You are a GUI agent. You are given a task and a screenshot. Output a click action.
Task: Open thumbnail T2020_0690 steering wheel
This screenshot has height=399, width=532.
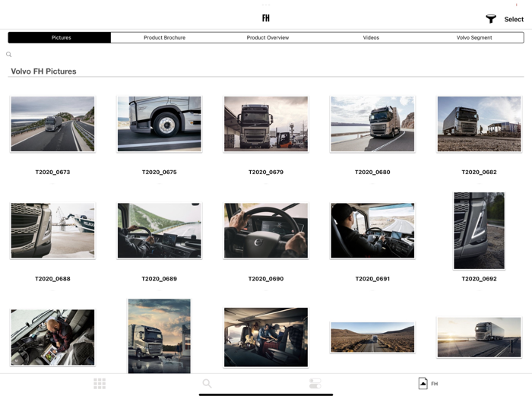pos(266,231)
